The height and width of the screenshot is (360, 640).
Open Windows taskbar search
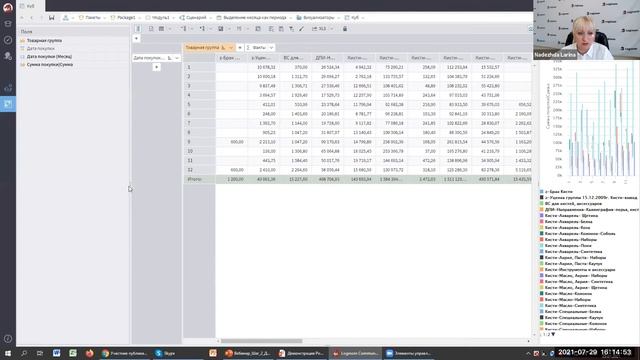[24, 353]
